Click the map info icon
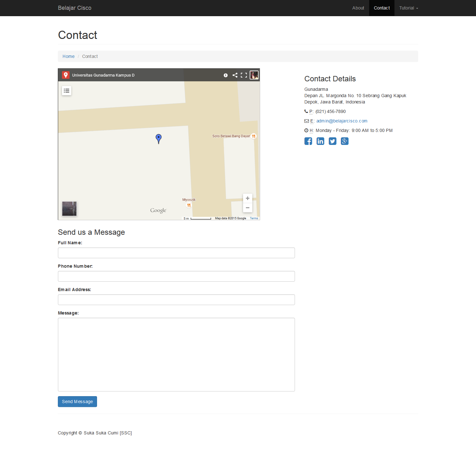This screenshot has height=455, width=476. click(x=226, y=75)
